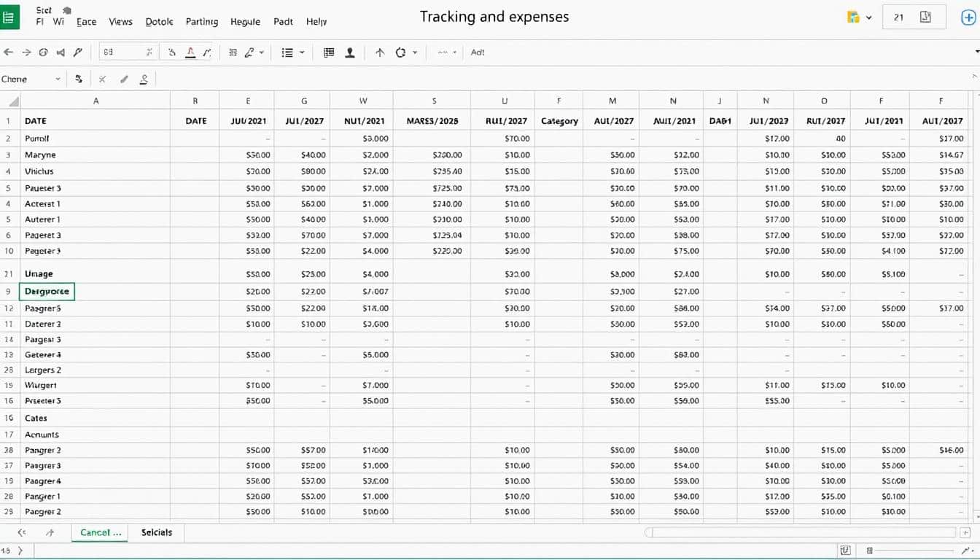Image resolution: width=980 pixels, height=560 pixels.
Task: Click the Wurgert row label
Action: [40, 385]
